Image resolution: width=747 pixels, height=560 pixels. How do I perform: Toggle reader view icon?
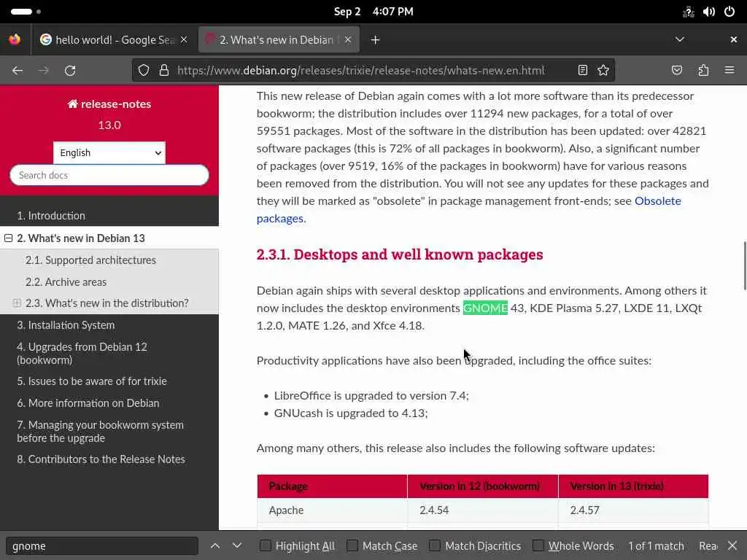582,71
